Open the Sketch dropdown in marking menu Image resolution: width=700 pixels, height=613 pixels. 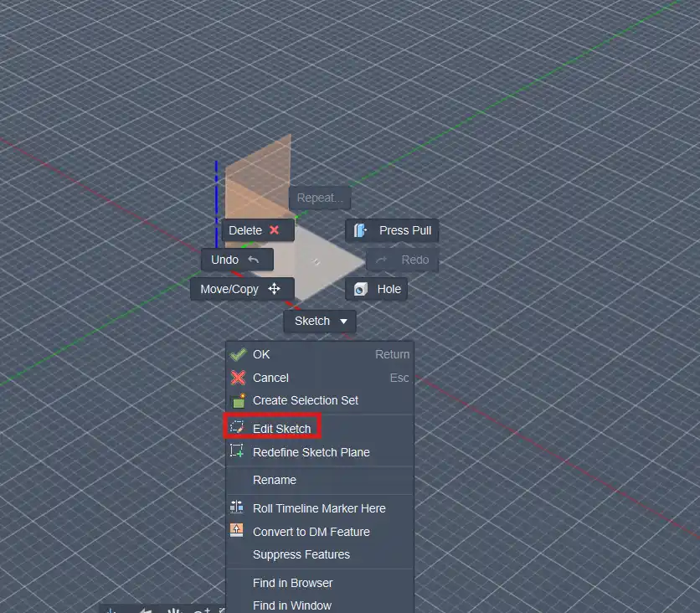coord(320,321)
